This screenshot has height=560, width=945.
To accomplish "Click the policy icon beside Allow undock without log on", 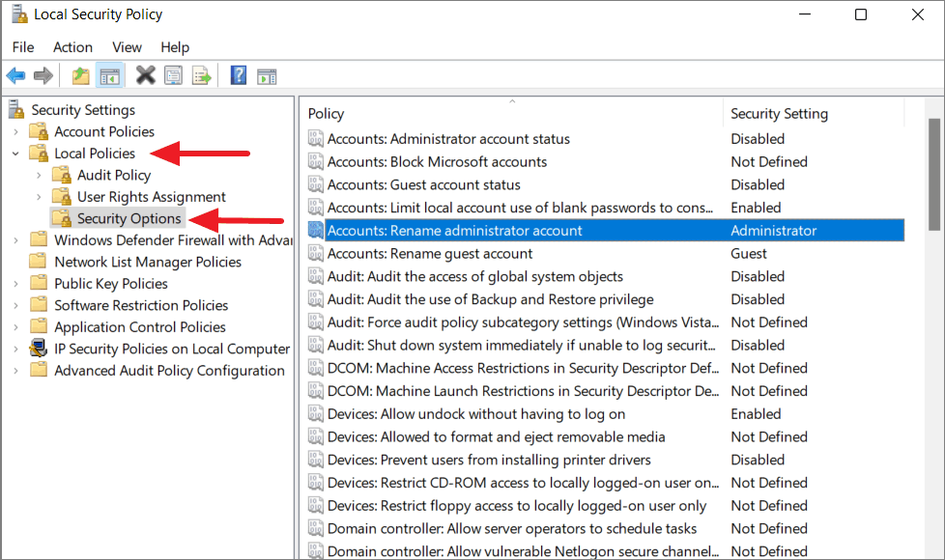I will pos(316,413).
